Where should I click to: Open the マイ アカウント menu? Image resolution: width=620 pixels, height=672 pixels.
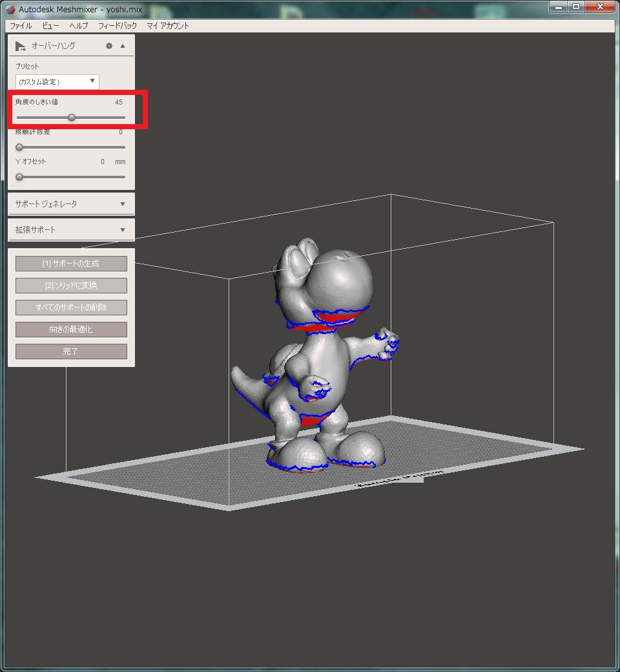(x=167, y=26)
